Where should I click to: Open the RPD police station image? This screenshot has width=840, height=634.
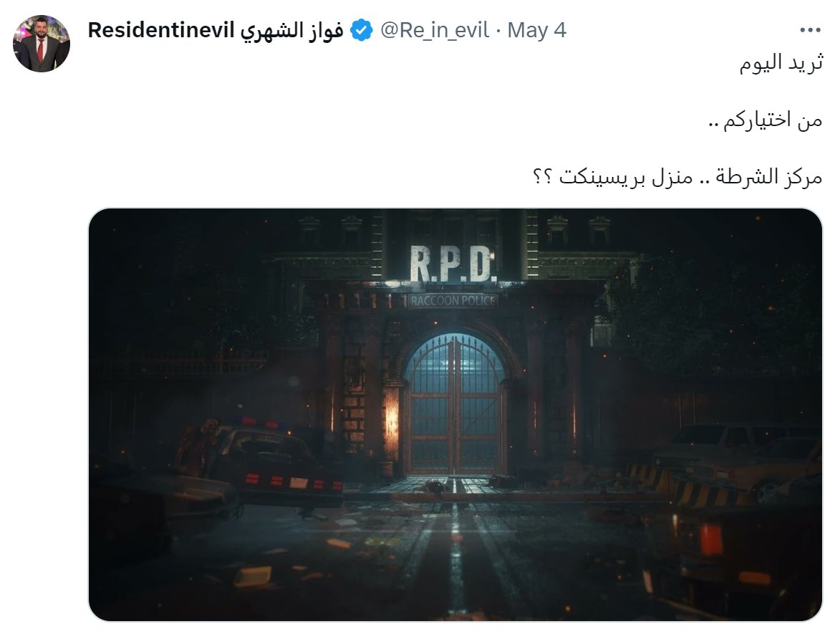pyautogui.click(x=455, y=414)
